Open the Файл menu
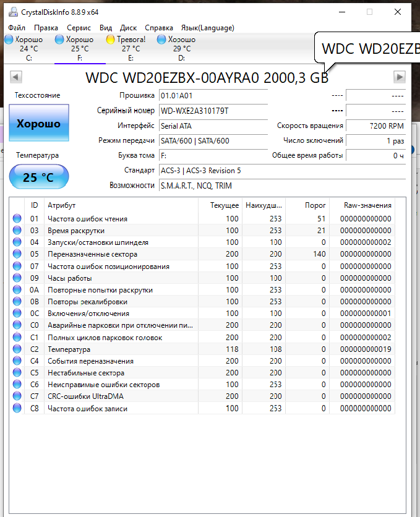Image resolution: width=420 pixels, height=517 pixels. pos(17,28)
